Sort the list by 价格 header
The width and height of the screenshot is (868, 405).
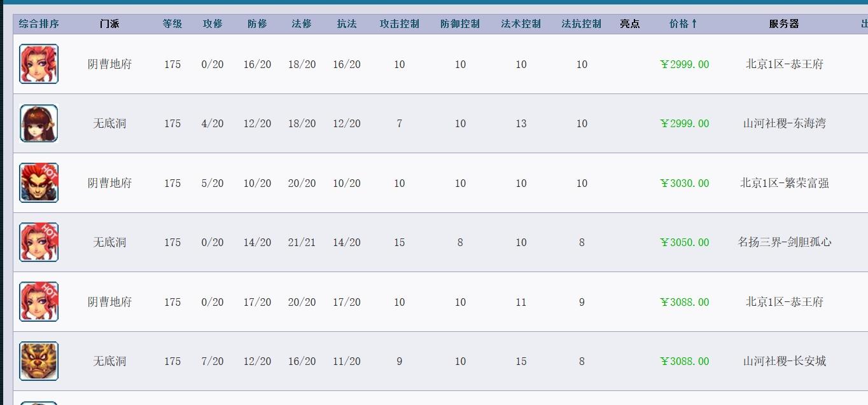tap(683, 24)
